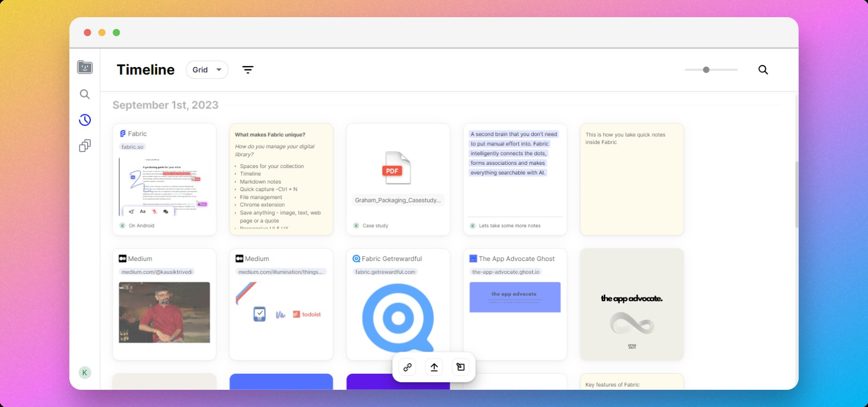
Task: Click the search magnifier in top bar
Action: 763,70
